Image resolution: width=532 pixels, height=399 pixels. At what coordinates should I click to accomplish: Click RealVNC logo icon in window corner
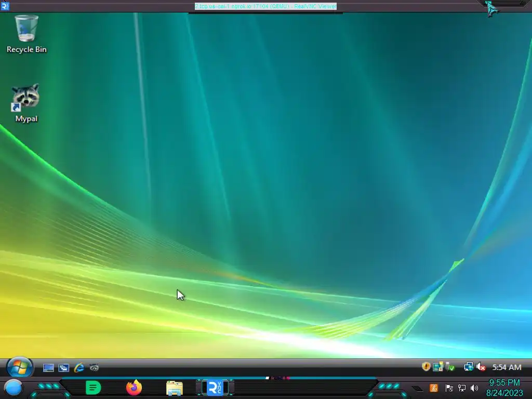(x=5, y=6)
